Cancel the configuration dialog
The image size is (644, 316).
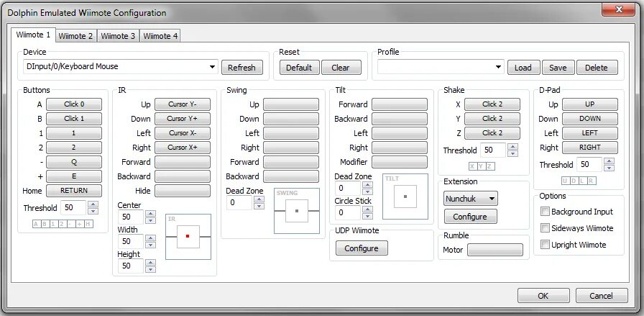tap(602, 296)
